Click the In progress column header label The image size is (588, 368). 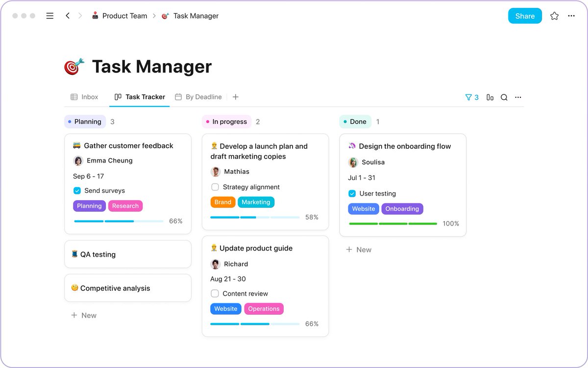point(226,121)
